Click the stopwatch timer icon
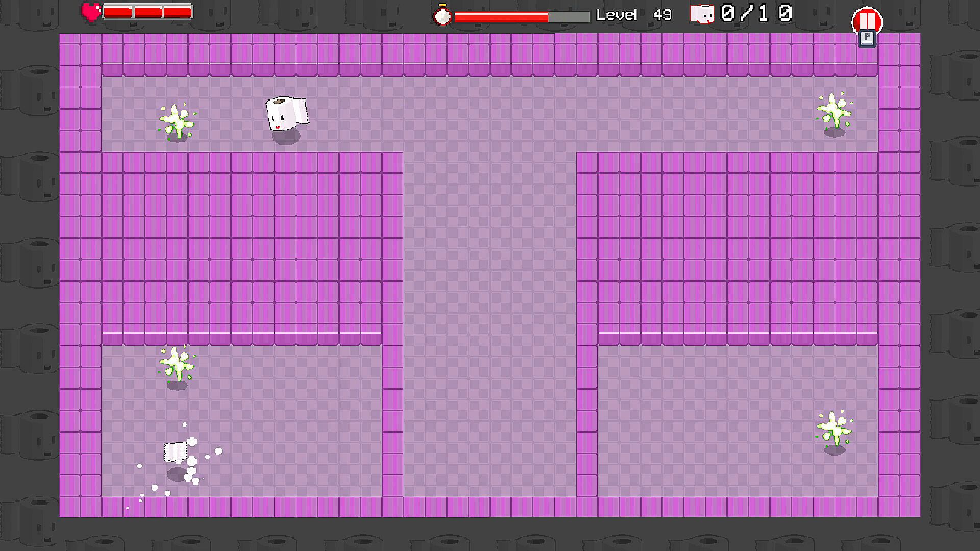The image size is (980, 551). coord(442,15)
